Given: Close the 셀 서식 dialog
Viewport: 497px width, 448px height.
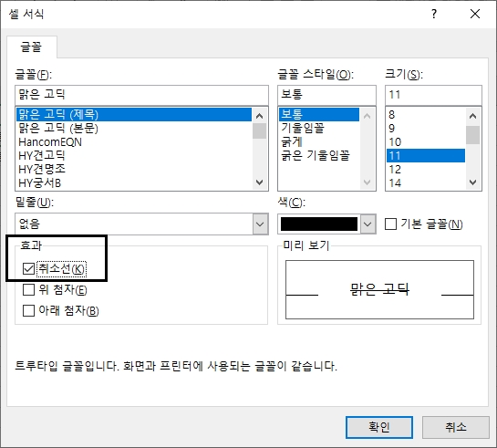Looking at the screenshot, I should [475, 14].
